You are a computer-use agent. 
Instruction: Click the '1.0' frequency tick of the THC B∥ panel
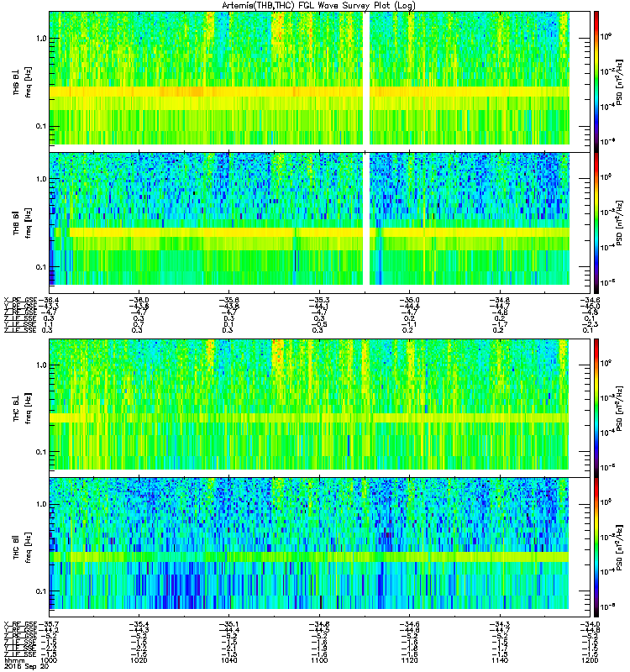click(x=41, y=504)
